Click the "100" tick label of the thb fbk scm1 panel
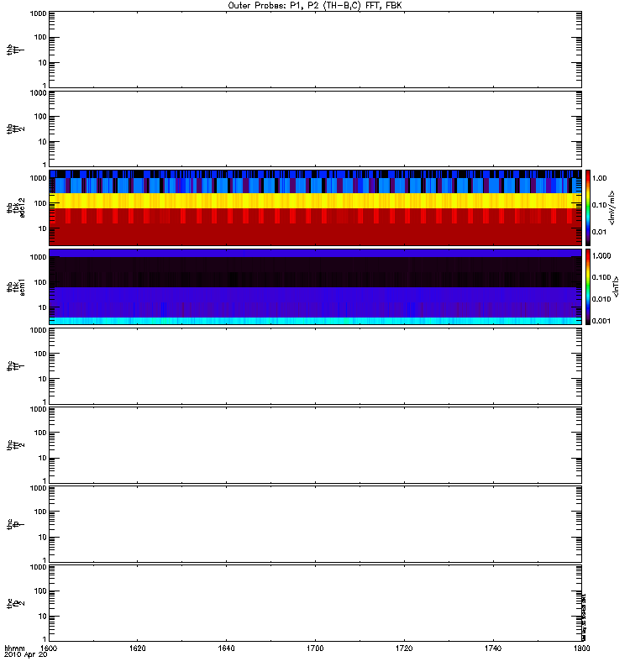630x672 pixels. tap(40, 282)
